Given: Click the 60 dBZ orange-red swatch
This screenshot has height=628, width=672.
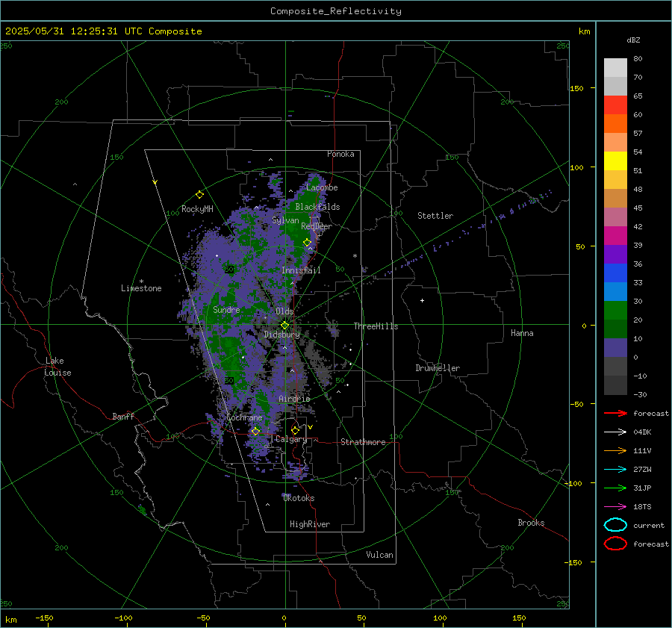Looking at the screenshot, I should (615, 123).
